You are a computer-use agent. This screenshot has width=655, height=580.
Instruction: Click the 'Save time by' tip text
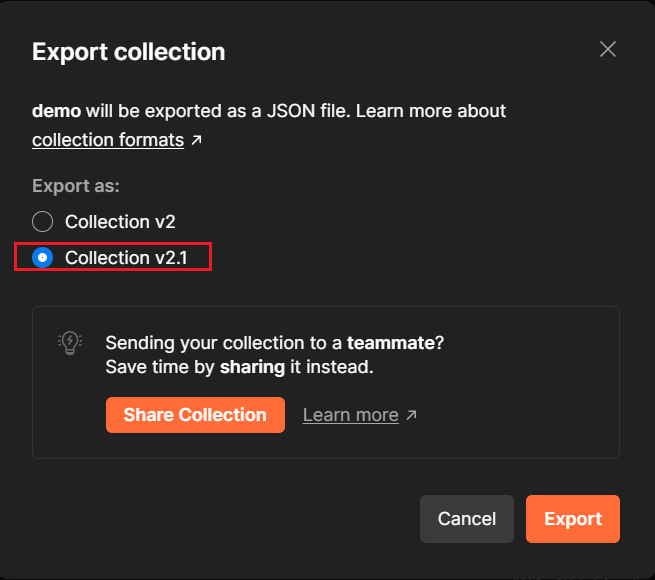tap(160, 367)
